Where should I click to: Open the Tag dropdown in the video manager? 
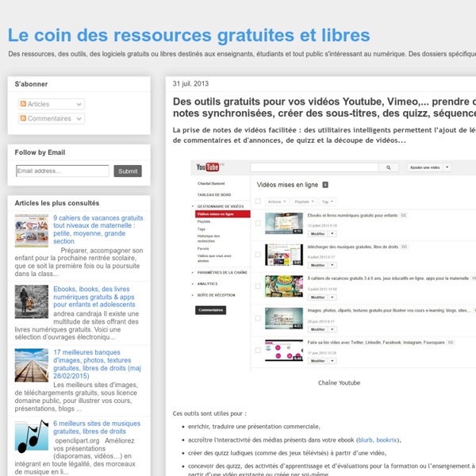(327, 202)
